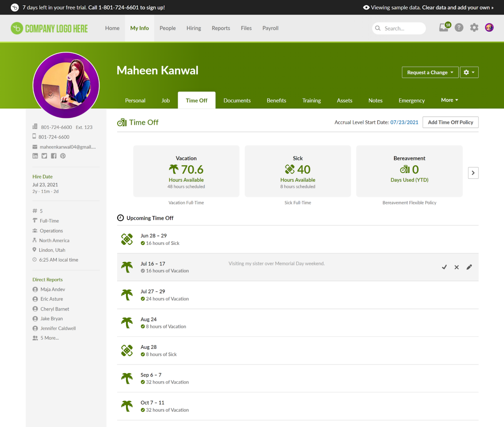This screenshot has width=504, height=427.
Task: Open the Request a Change dropdown
Action: [x=430, y=72]
